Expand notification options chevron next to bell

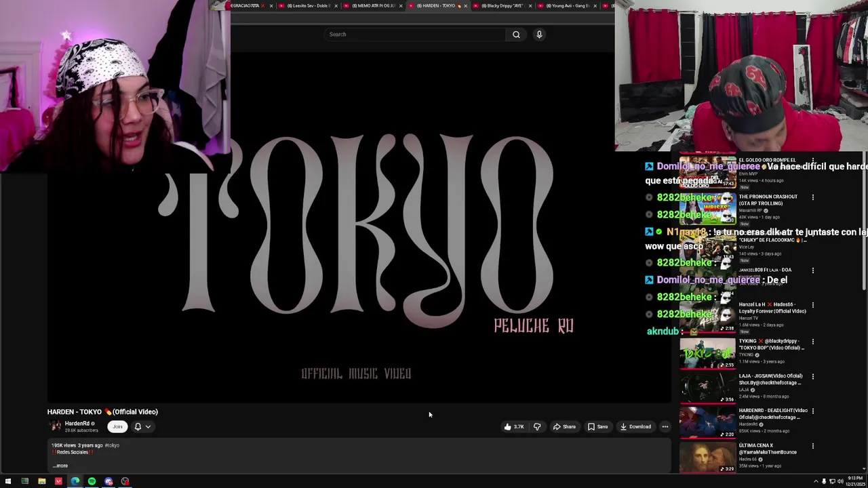148,427
